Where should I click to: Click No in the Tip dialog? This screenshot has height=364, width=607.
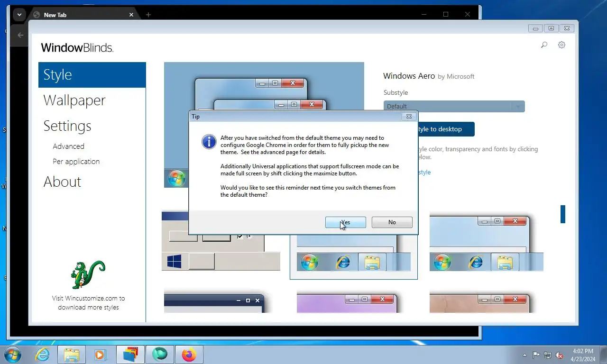(x=392, y=222)
